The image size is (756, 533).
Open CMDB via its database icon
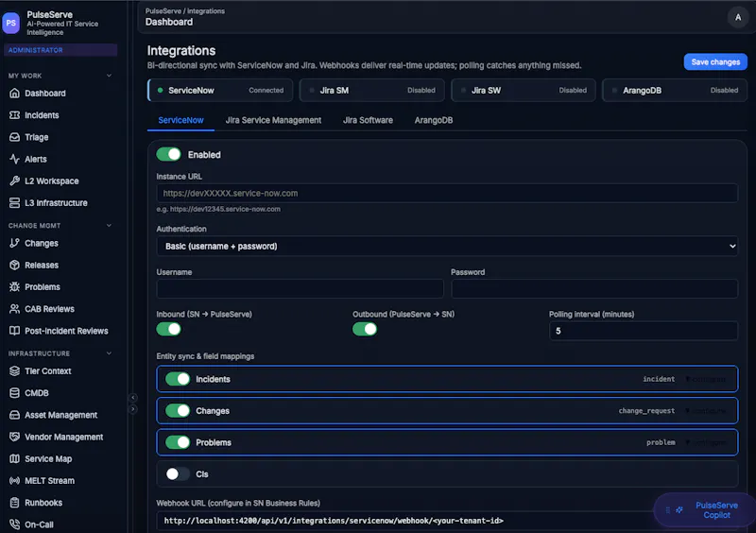tap(14, 393)
